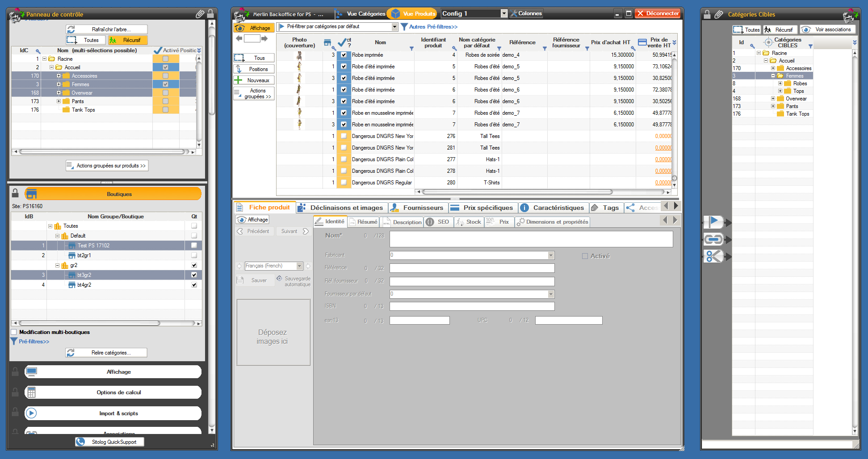This screenshot has height=459, width=868.
Task: Expand Overwear node in left category tree
Action: point(59,92)
